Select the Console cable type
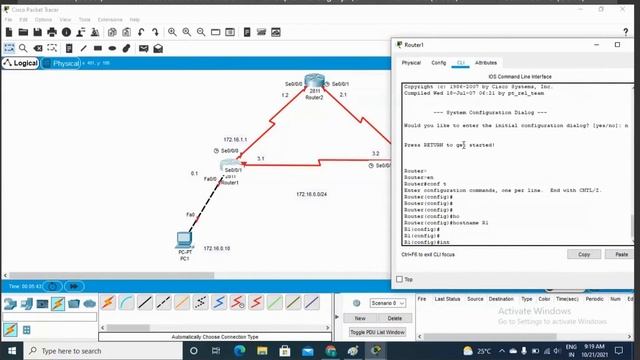640x360 pixels. click(127, 303)
